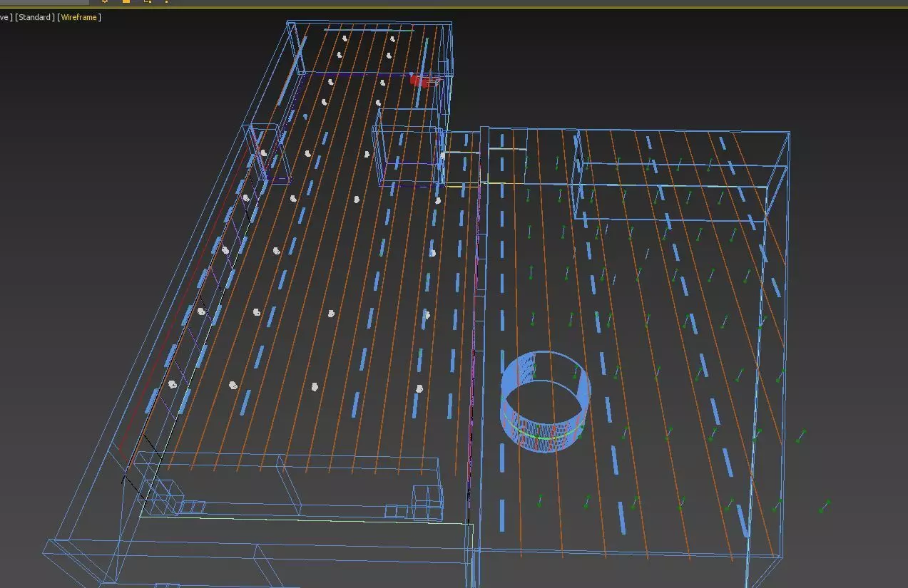Open the Standard viewport label menu
The height and width of the screenshot is (588, 908).
[x=35, y=17]
